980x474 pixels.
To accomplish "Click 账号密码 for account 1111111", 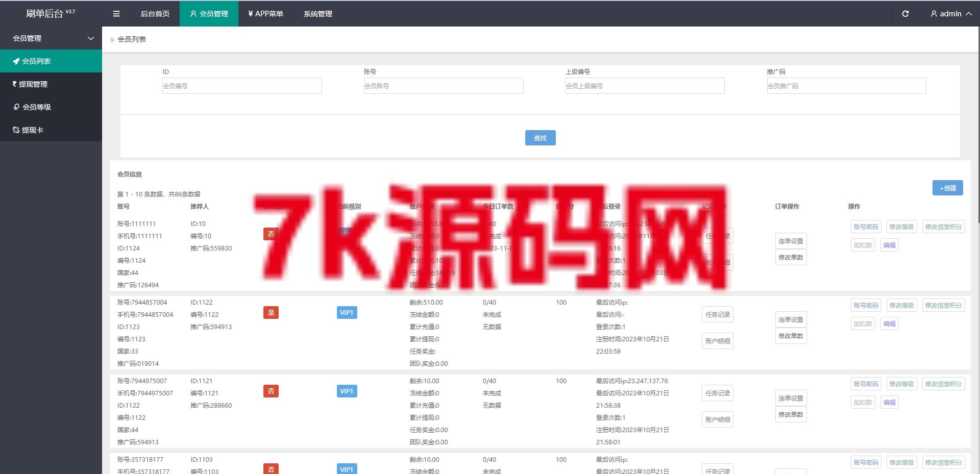I will (866, 227).
